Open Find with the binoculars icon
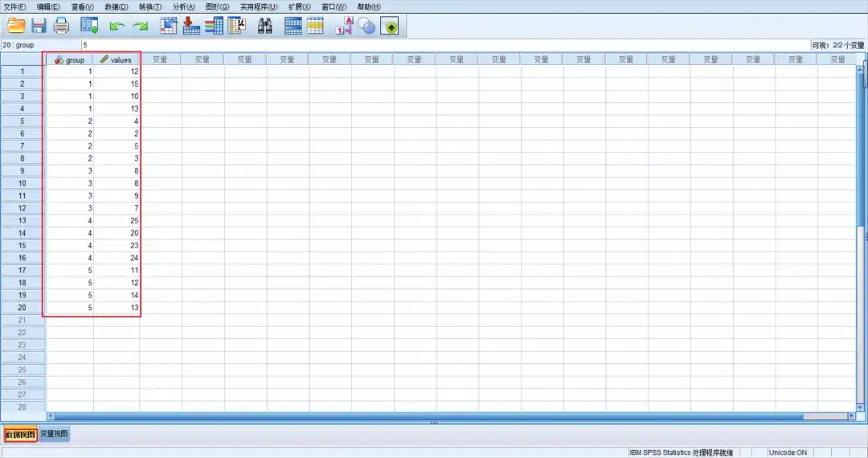 (265, 26)
